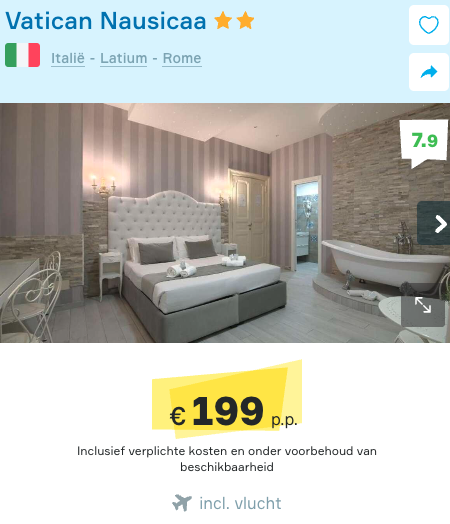Open the Italië destination link
450x524 pixels.
click(x=68, y=58)
